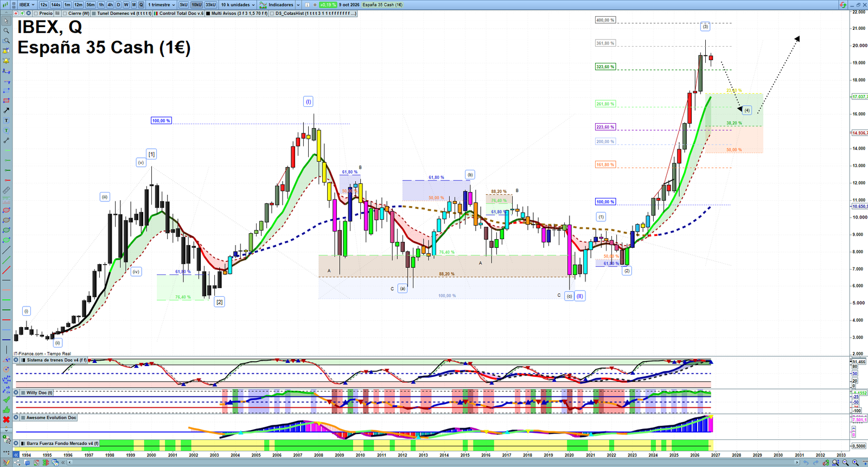Click the pencil chart-edit icon bottom-left
This screenshot has height=467, width=868.
point(6,463)
